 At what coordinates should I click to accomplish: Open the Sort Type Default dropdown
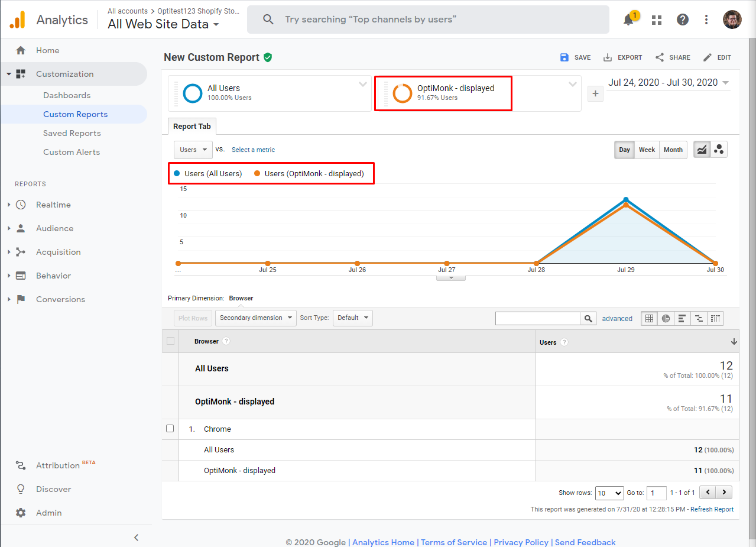(x=353, y=318)
